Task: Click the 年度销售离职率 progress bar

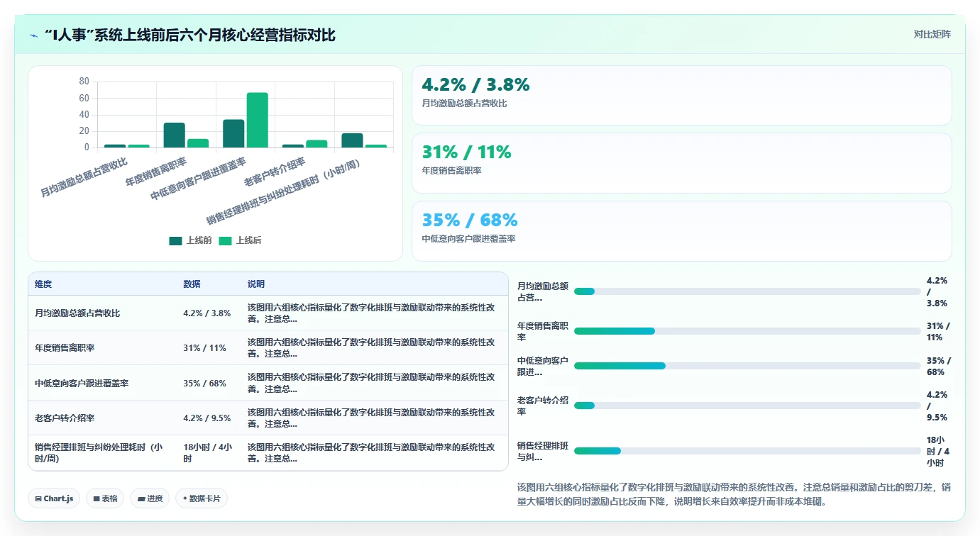Action: click(747, 331)
